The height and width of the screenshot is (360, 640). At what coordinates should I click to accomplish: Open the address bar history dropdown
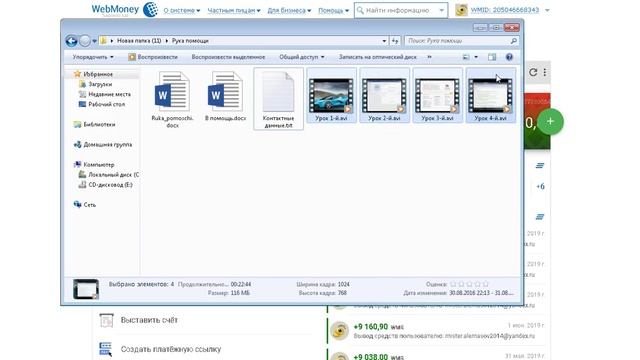pos(384,41)
